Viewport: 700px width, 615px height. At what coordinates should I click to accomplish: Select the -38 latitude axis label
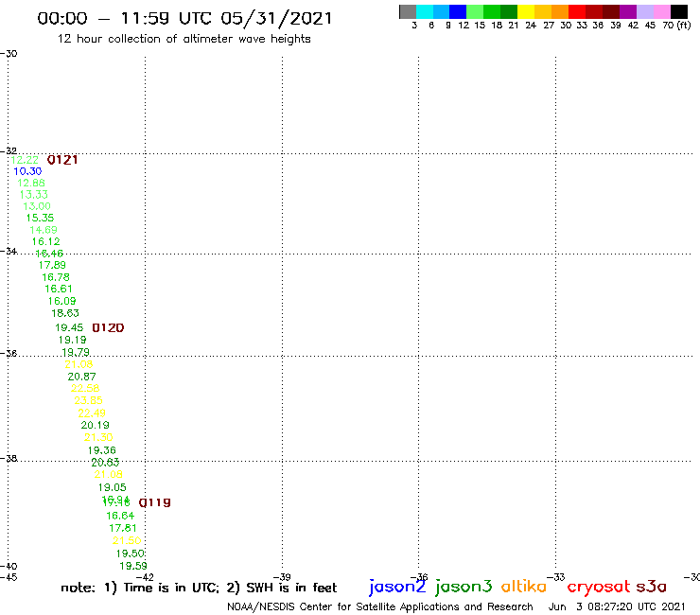(x=9, y=459)
